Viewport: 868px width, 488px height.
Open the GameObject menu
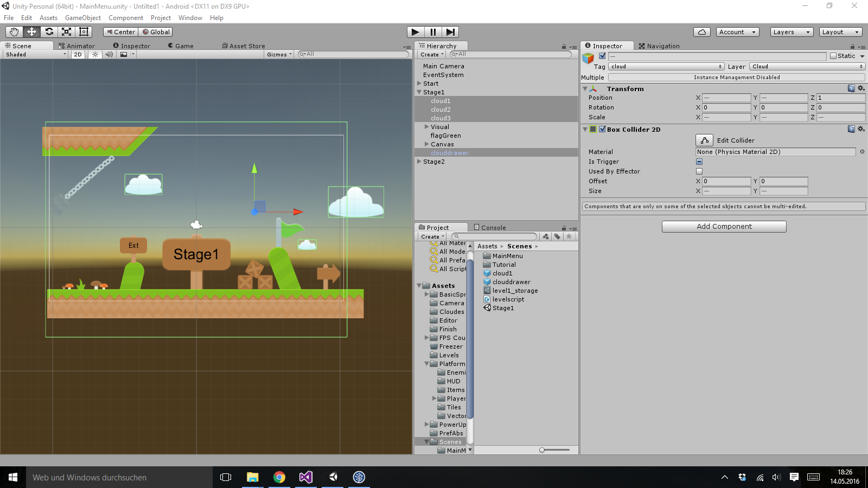tap(83, 18)
